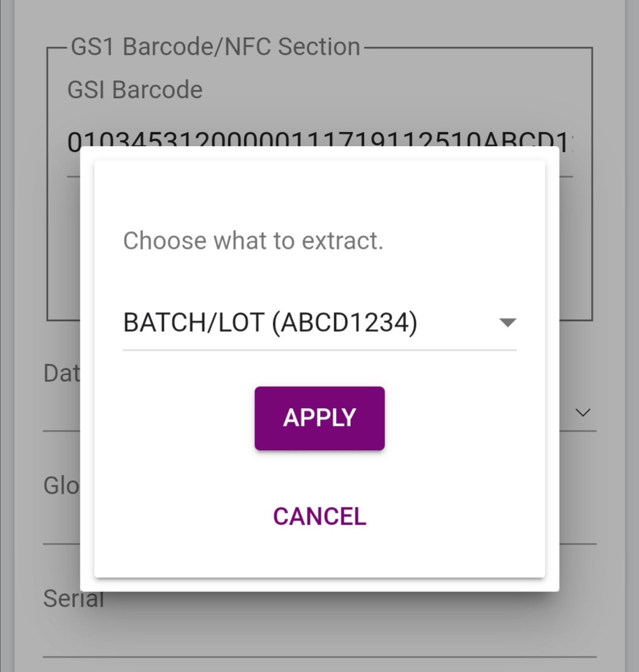Choose a different value from the extraction selector

[x=319, y=322]
